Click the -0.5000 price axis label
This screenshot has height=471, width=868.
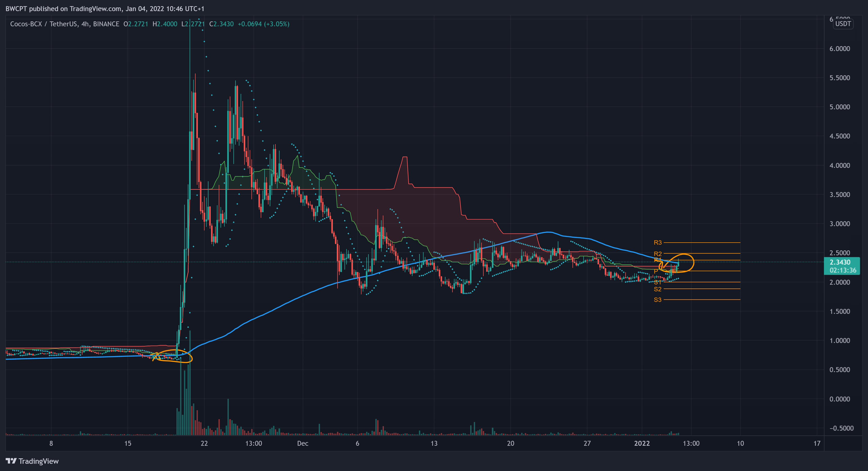point(841,428)
